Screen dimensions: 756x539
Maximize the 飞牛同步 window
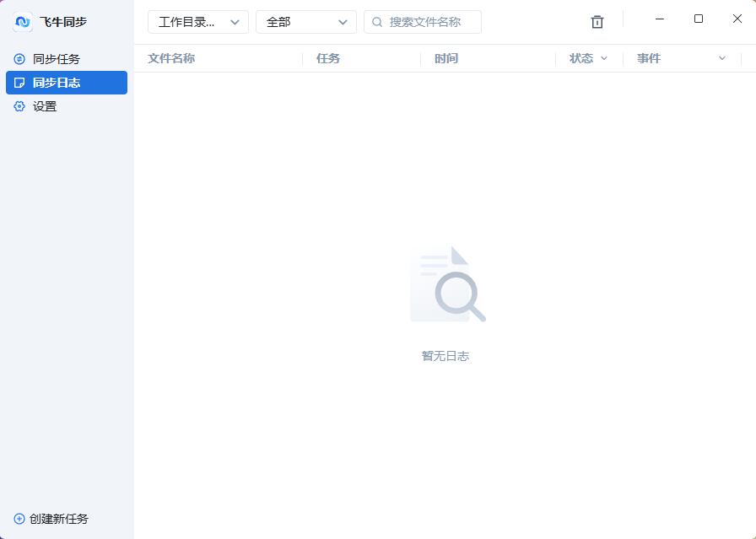698,19
